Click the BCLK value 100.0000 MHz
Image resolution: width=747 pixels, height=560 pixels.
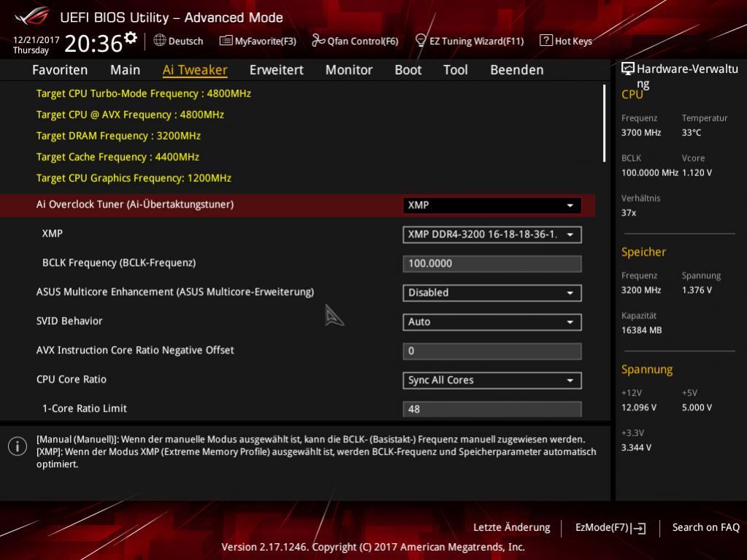pyautogui.click(x=650, y=173)
